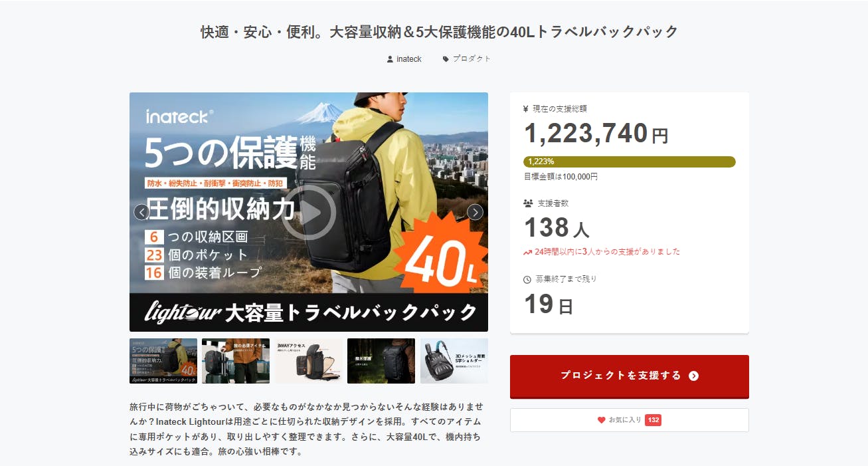868x466 pixels.
Task: Add project to お気に入り favorites
Action: [x=630, y=420]
